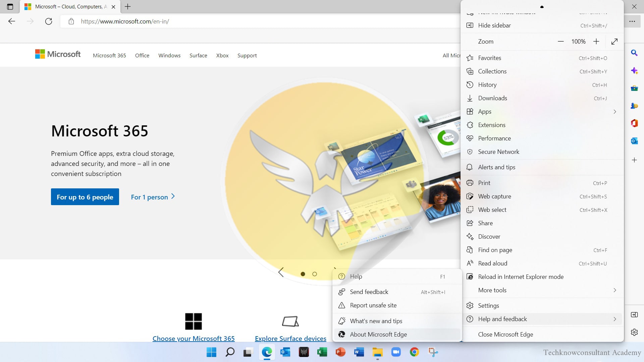This screenshot has width=644, height=362.
Task: Open Zoom app from taskbar
Action: (396, 352)
